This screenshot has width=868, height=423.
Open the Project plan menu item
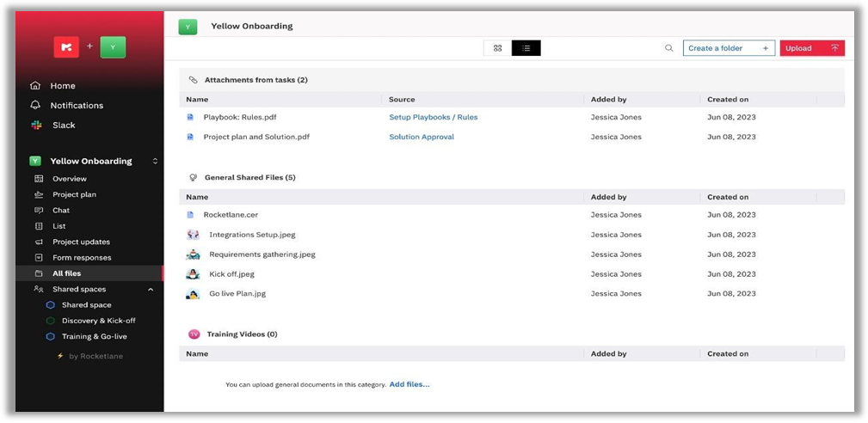74,194
